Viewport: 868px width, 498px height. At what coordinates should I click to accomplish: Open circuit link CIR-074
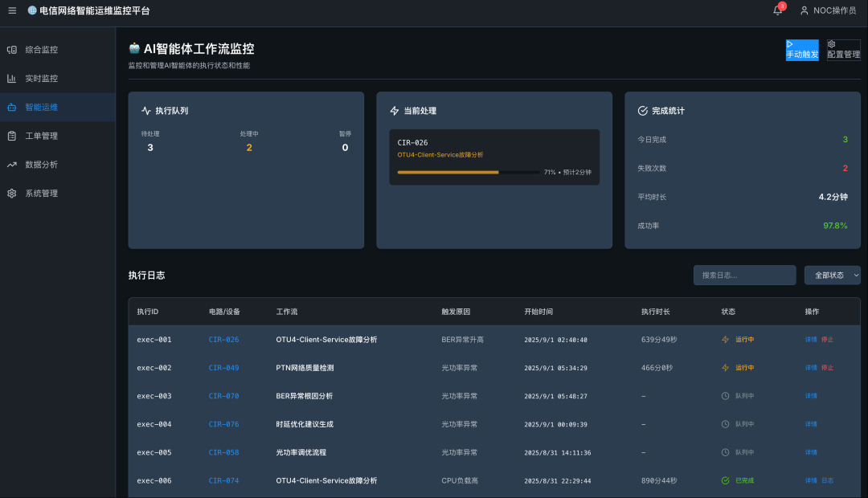(x=223, y=481)
